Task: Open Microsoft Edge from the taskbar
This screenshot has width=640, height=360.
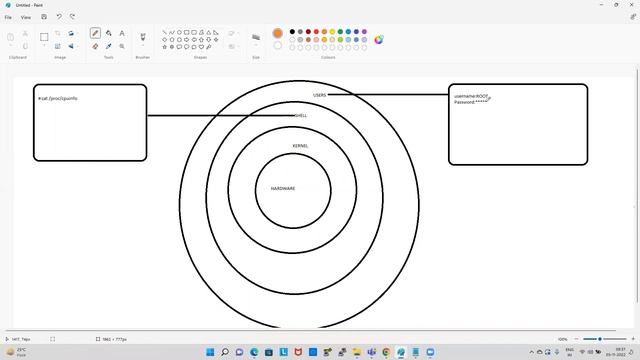Action: [x=254, y=352]
